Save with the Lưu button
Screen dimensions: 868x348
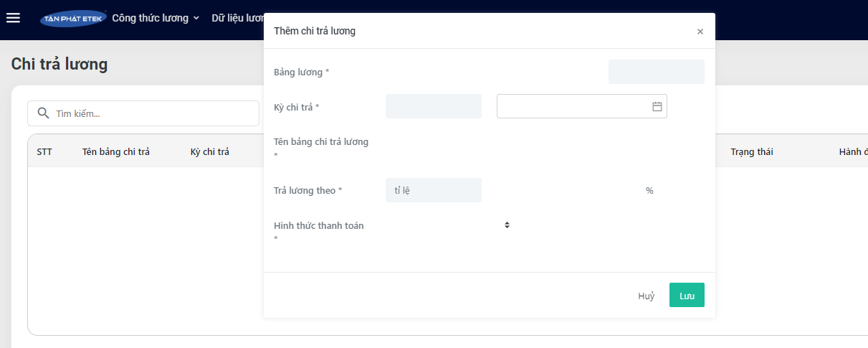[687, 295]
